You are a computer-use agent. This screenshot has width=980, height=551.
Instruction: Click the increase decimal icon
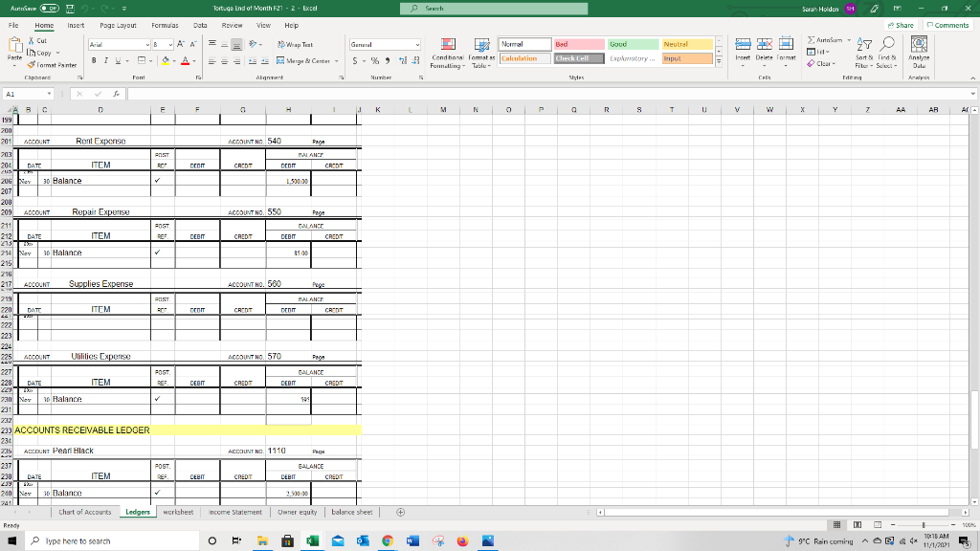(x=403, y=60)
